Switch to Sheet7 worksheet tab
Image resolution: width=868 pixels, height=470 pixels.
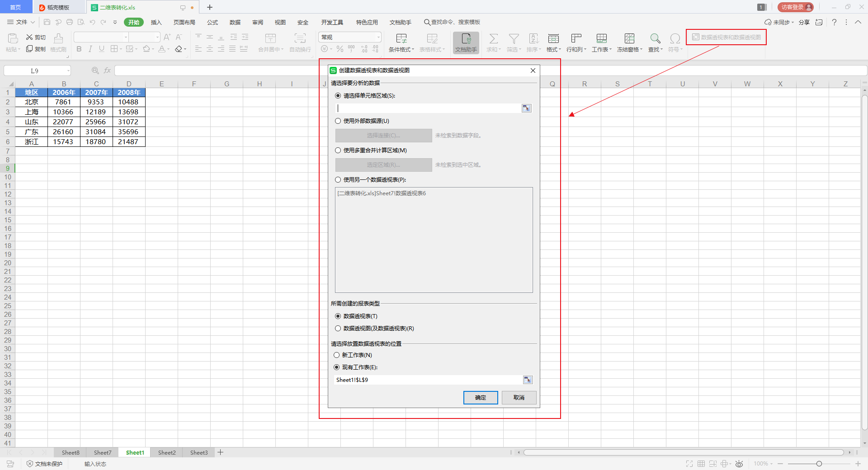pyautogui.click(x=103, y=452)
